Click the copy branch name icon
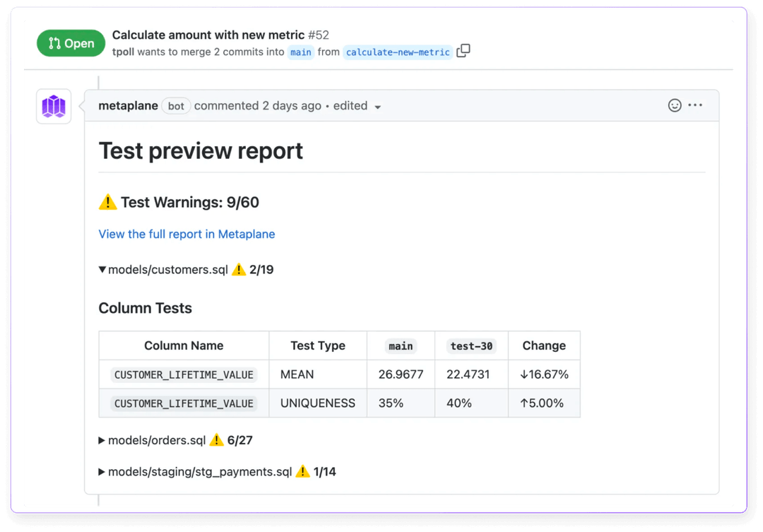763x532 pixels. pyautogui.click(x=463, y=51)
